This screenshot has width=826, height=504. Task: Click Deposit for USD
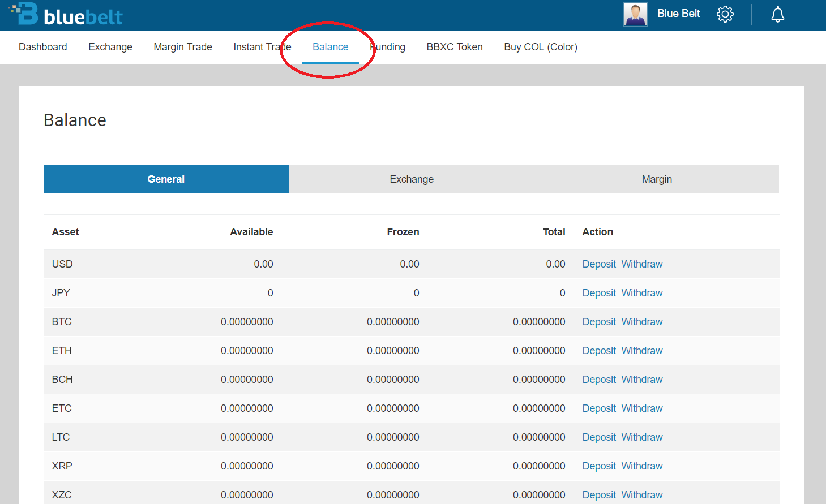point(599,264)
